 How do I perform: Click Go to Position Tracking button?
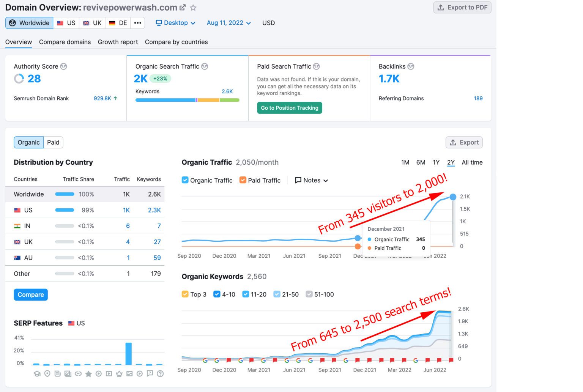pos(290,108)
